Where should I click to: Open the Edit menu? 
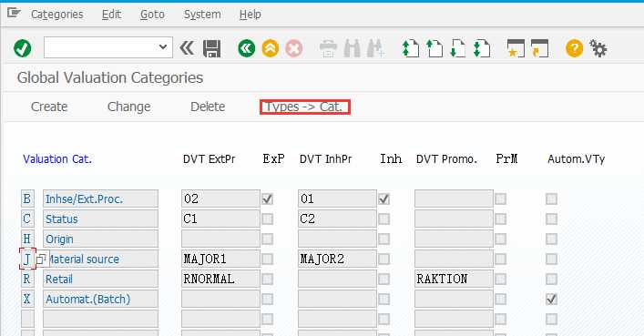tap(111, 15)
